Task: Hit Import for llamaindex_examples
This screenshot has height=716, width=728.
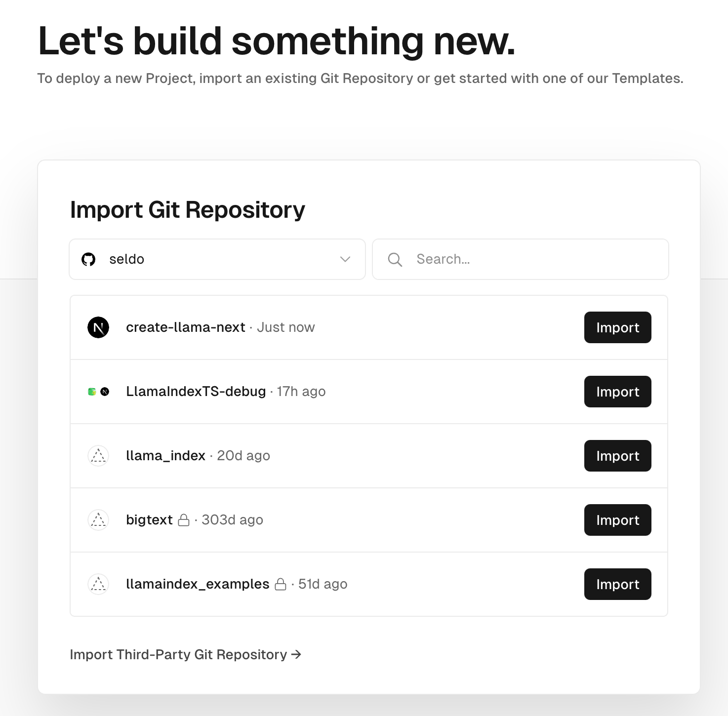Action: [617, 584]
